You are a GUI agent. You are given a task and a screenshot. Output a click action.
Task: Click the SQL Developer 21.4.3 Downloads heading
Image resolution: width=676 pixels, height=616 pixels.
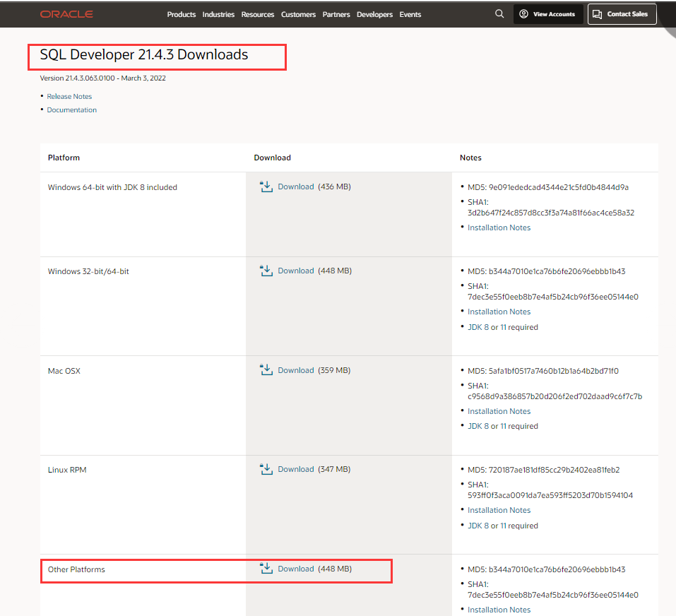(x=144, y=54)
